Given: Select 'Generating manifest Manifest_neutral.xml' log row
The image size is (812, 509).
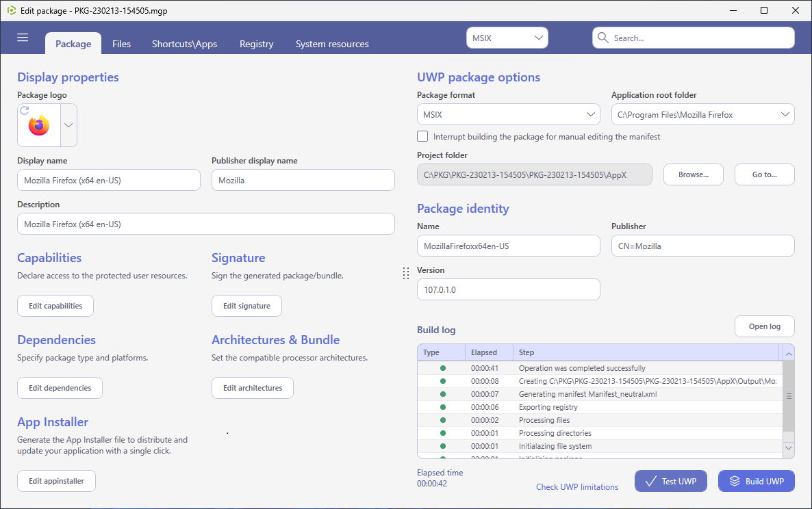Looking at the screenshot, I should coord(600,394).
